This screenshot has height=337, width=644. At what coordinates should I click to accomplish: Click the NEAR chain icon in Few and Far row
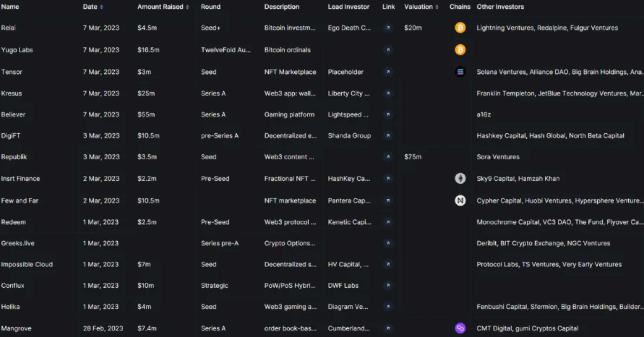coord(460,200)
